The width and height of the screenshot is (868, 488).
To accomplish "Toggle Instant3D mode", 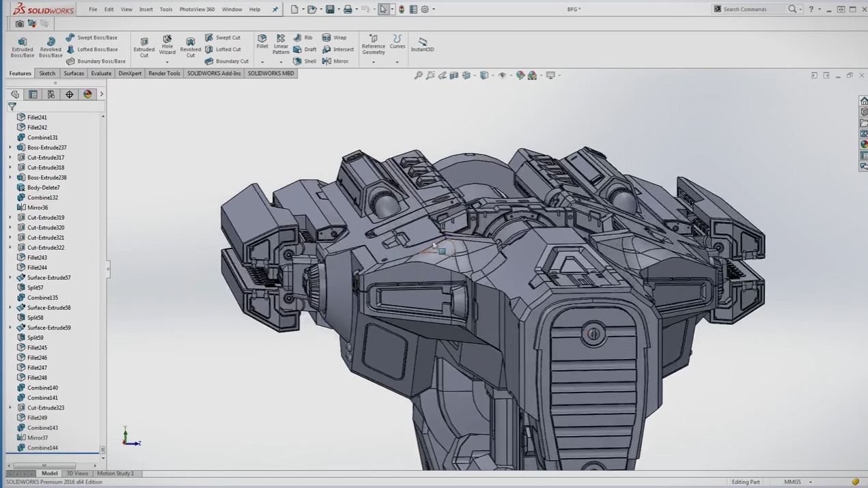I will tap(422, 45).
